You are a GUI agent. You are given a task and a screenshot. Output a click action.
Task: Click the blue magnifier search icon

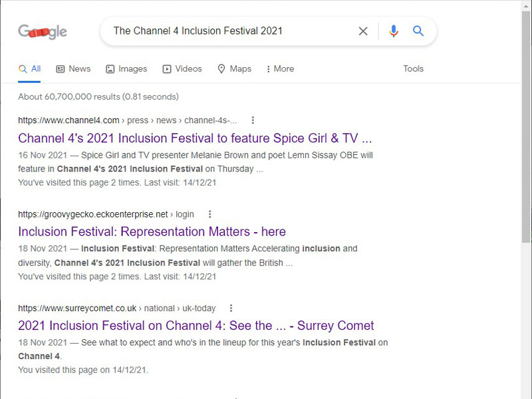(x=418, y=31)
